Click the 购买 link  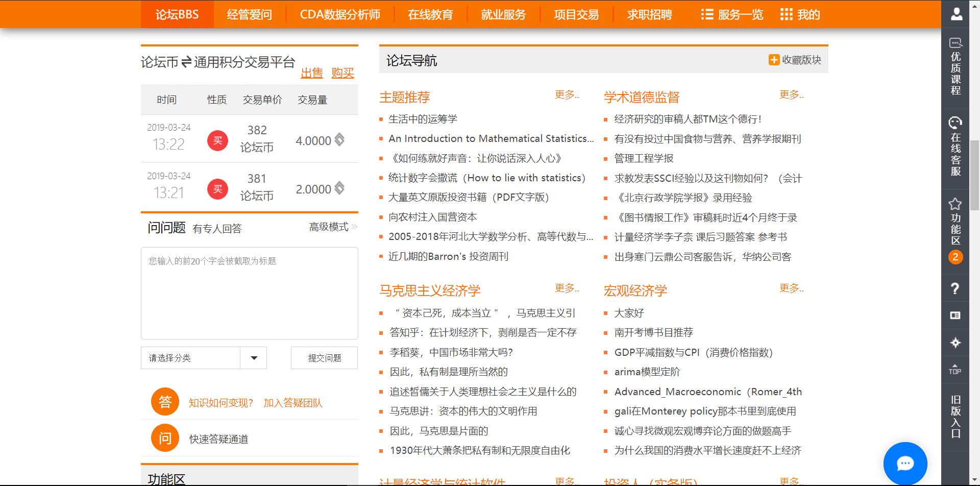(342, 73)
